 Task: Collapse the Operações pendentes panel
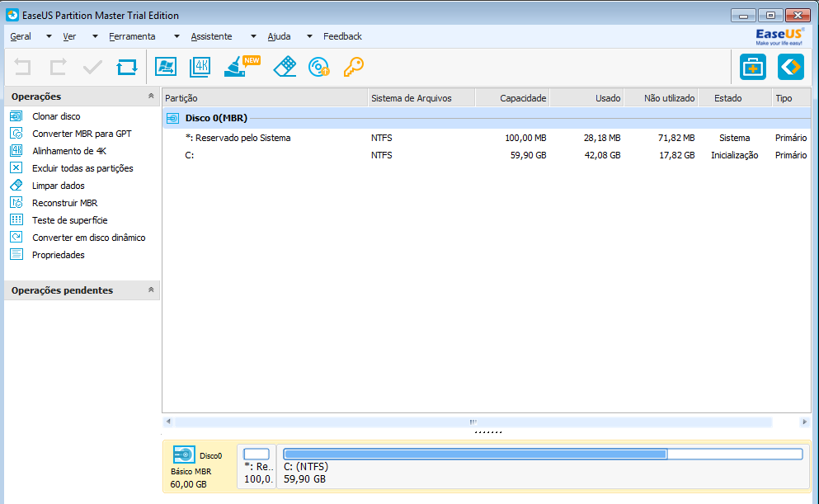pyautogui.click(x=151, y=290)
